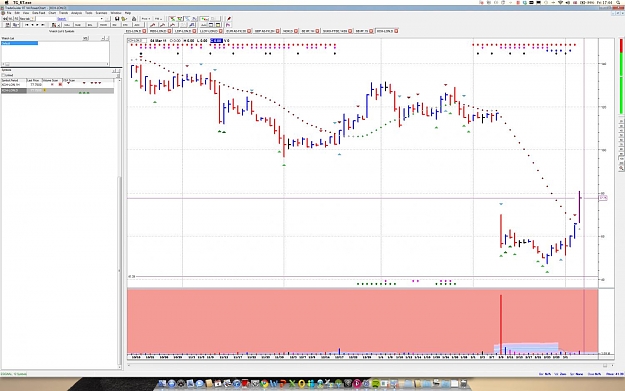This screenshot has height=391, width=625.
Task: Select the XCH-LON.1H symbol row
Action: 57,84
